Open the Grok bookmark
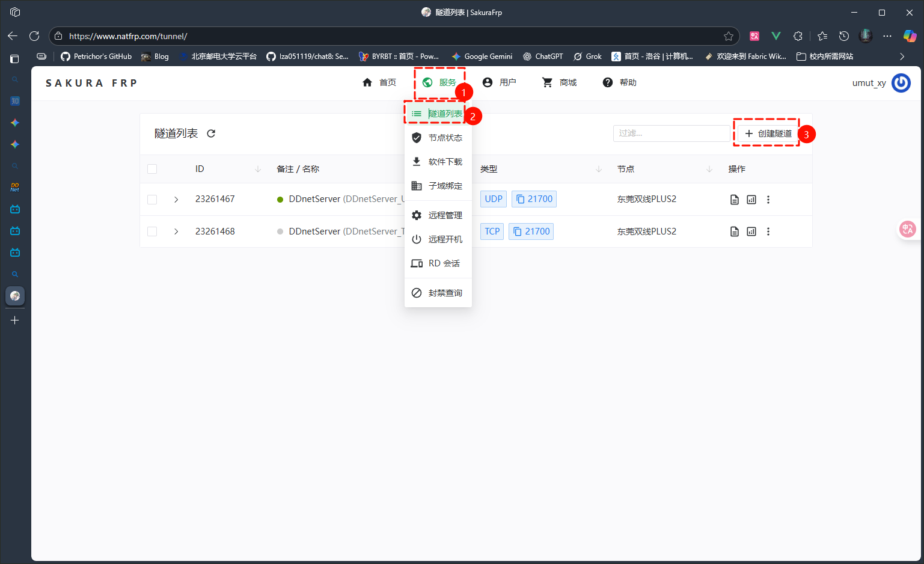This screenshot has height=564, width=924. (587, 57)
